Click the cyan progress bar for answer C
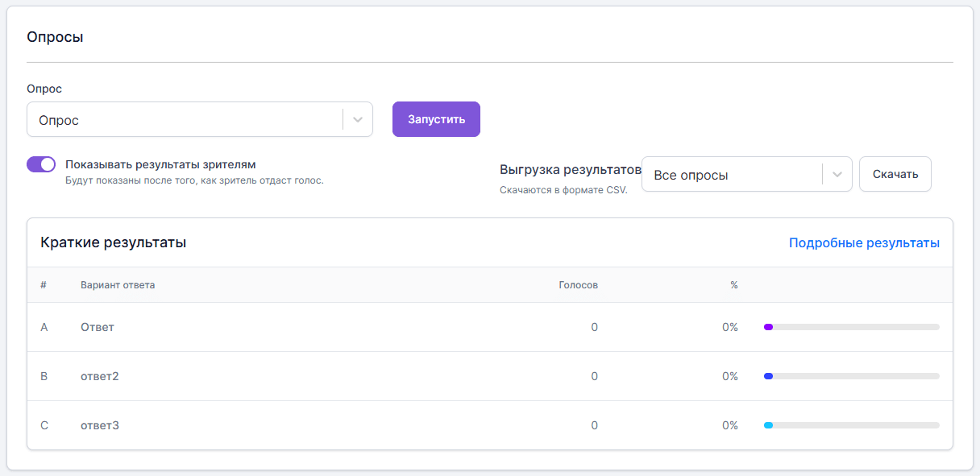980x476 pixels. pyautogui.click(x=851, y=425)
